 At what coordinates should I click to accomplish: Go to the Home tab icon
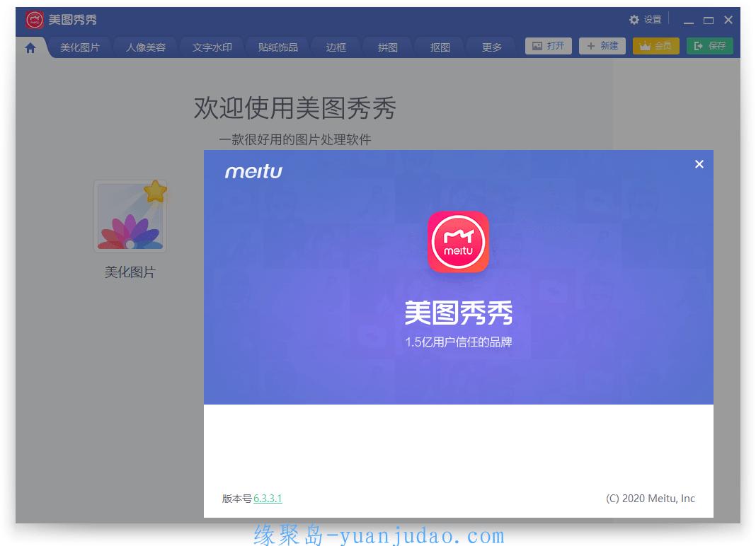[30, 47]
